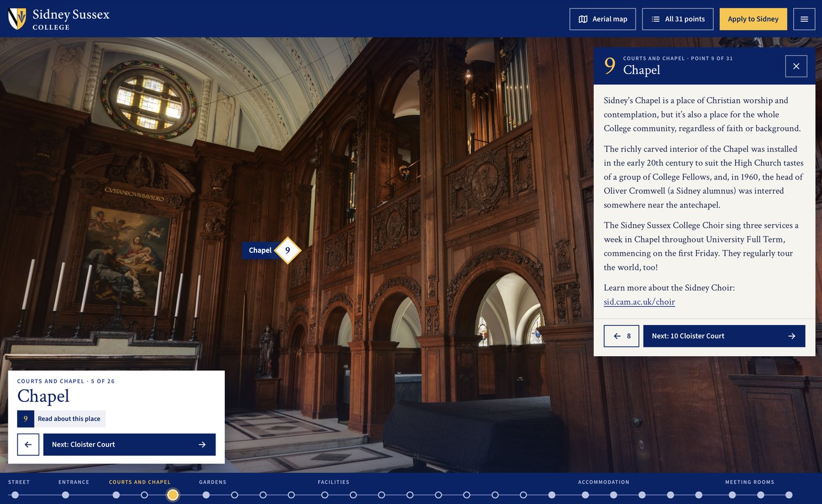The image size is (822, 504).
Task: Select the first dot under Courts and Chapel
Action: pos(116,495)
